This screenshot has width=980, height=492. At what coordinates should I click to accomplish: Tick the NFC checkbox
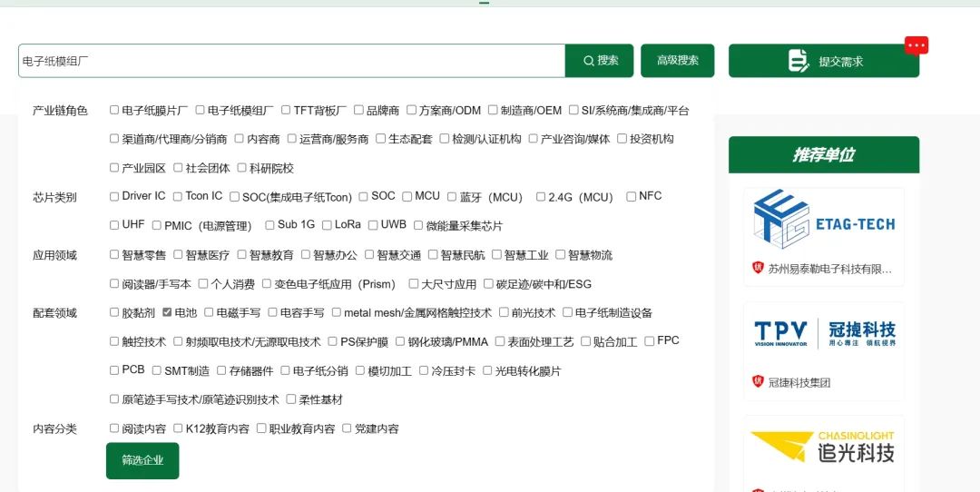pyautogui.click(x=632, y=196)
